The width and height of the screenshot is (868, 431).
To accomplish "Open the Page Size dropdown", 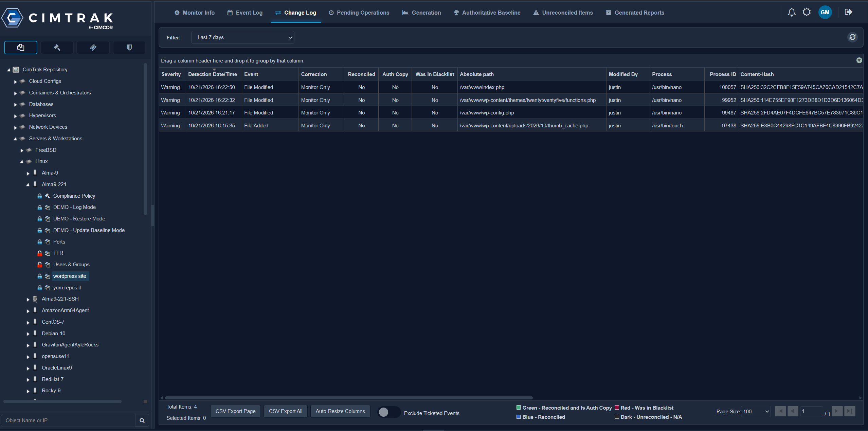I will tap(756, 412).
